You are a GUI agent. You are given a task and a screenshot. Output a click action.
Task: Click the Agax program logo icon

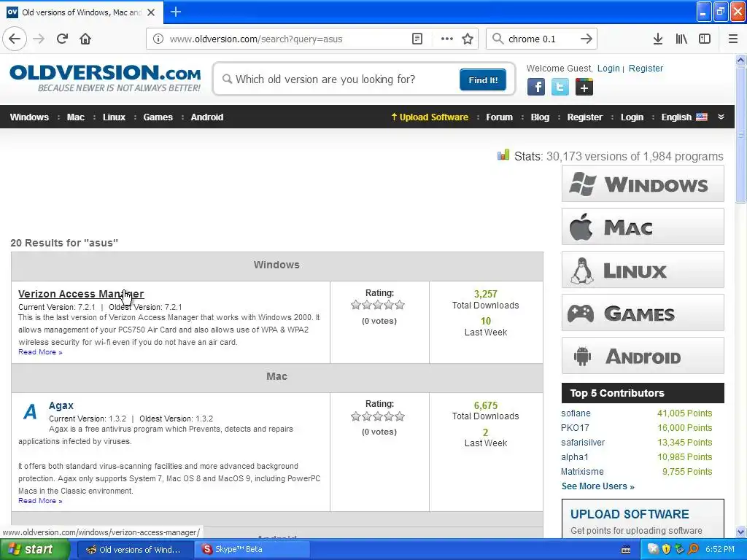click(x=30, y=411)
